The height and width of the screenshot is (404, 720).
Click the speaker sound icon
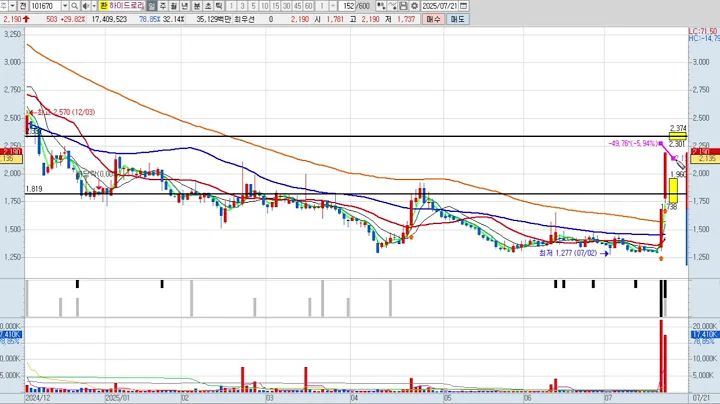coord(85,6)
